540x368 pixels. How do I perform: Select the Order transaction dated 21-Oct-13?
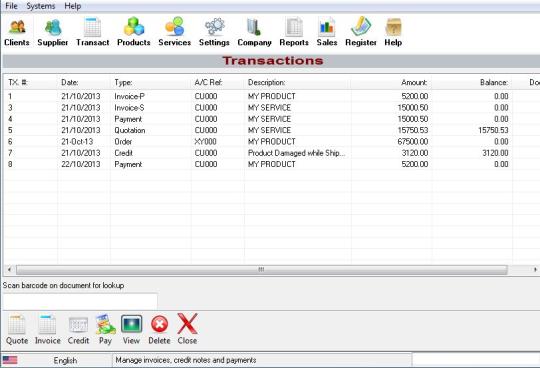[x=271, y=142]
